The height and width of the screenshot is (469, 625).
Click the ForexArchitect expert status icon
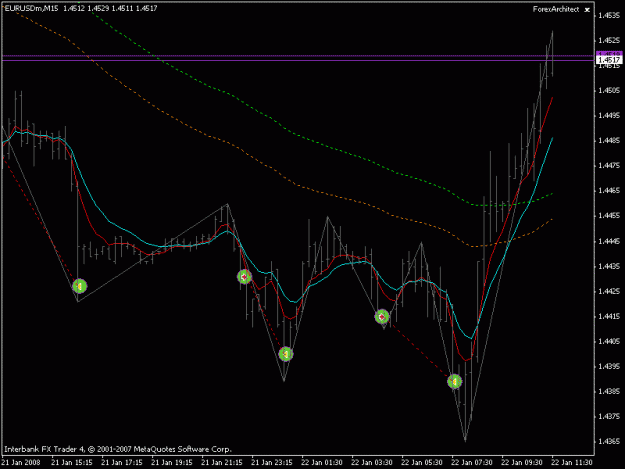587,10
